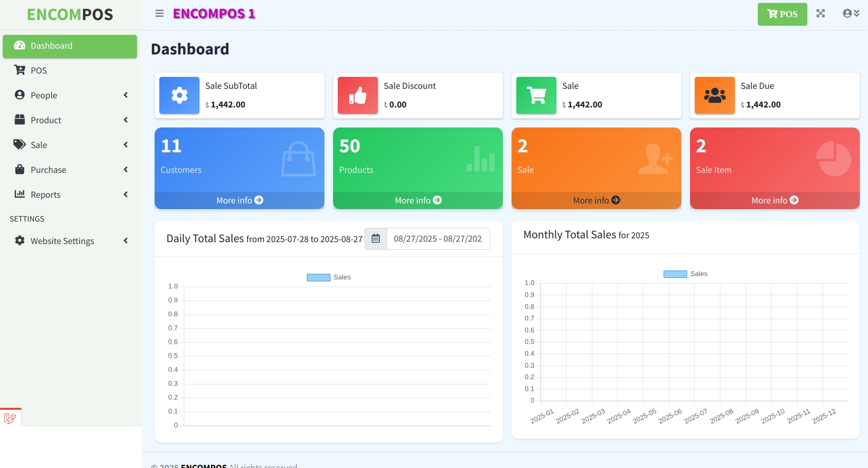Open the user account menu icon
The height and width of the screenshot is (468, 868).
click(851, 14)
